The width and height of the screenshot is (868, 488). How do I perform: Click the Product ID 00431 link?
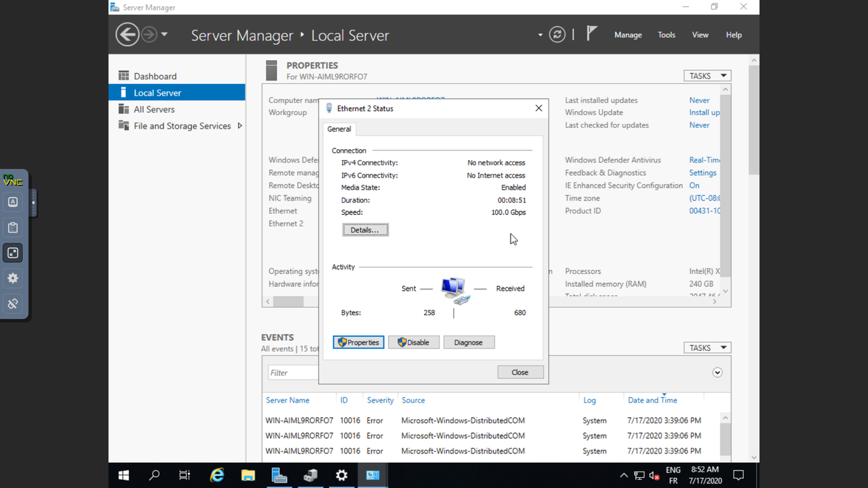(705, 211)
